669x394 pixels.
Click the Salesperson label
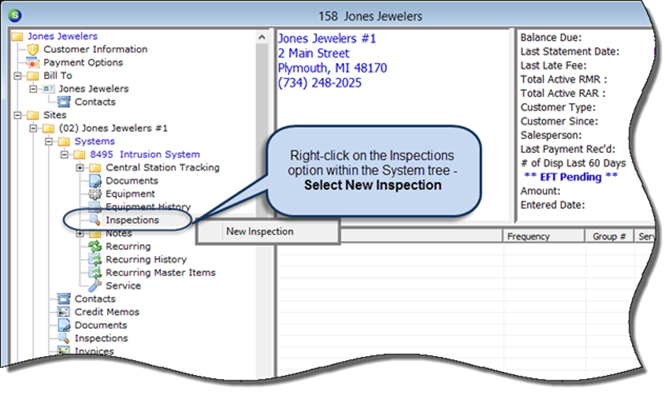tap(551, 135)
